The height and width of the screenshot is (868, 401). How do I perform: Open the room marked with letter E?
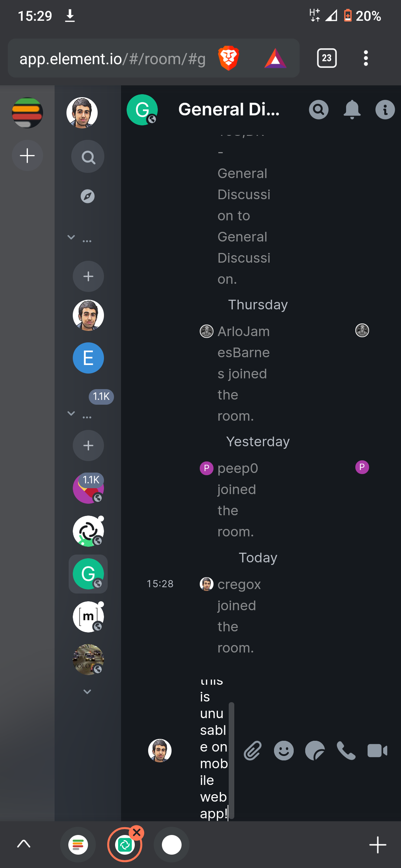(x=88, y=358)
